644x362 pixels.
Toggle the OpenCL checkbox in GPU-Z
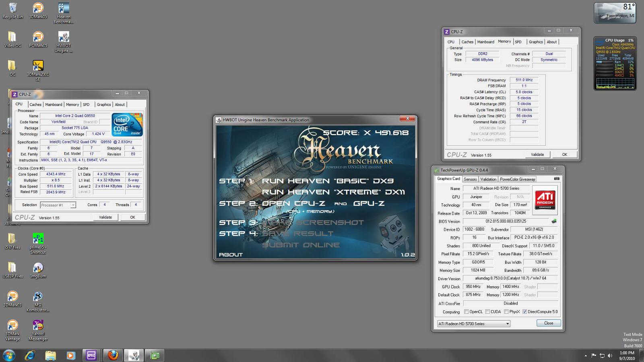(x=466, y=312)
